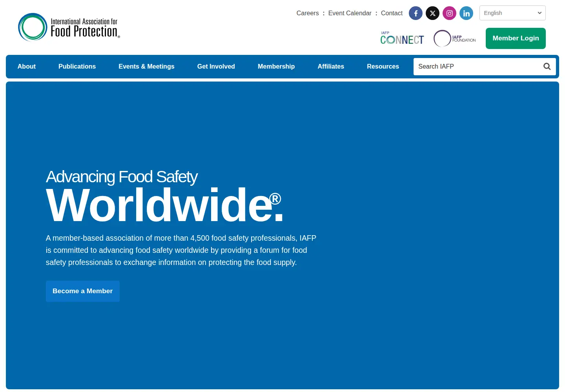Open the X (Twitter) social icon
This screenshot has width=565, height=392.
point(432,13)
